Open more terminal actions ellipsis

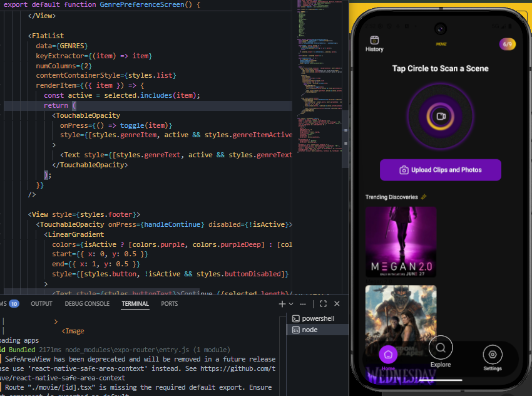point(302,303)
